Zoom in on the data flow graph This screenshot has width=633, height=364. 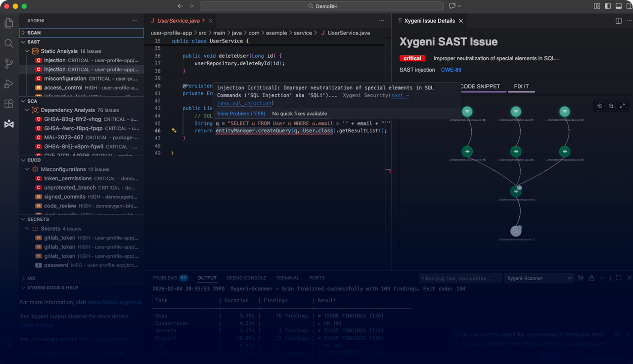click(600, 106)
